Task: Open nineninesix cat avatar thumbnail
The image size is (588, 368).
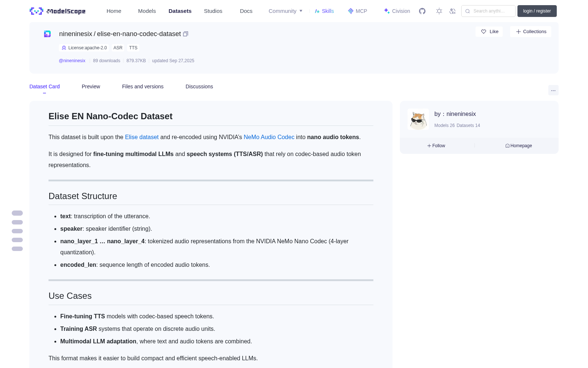Action: click(418, 119)
